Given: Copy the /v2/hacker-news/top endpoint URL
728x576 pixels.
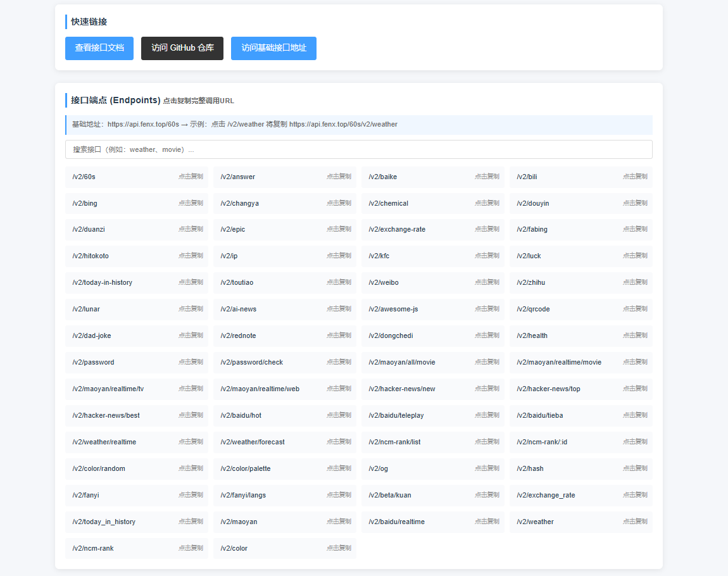Looking at the screenshot, I should point(581,389).
